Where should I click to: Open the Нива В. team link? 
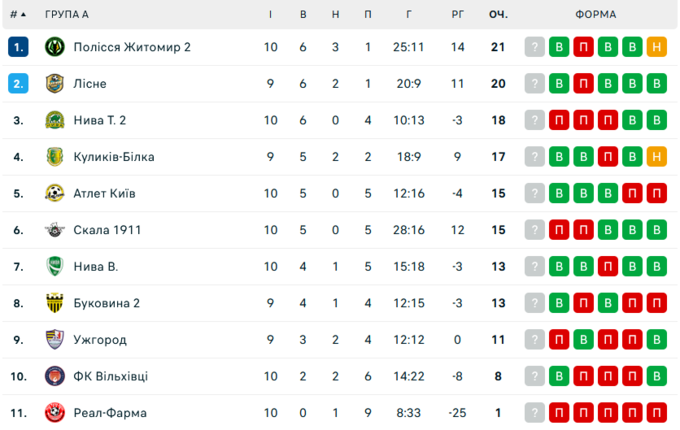(96, 267)
